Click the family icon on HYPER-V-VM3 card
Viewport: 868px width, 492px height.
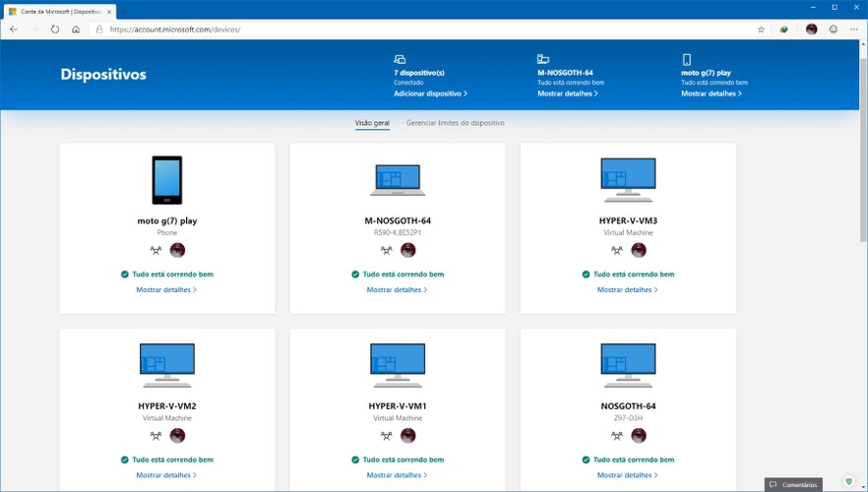click(617, 250)
